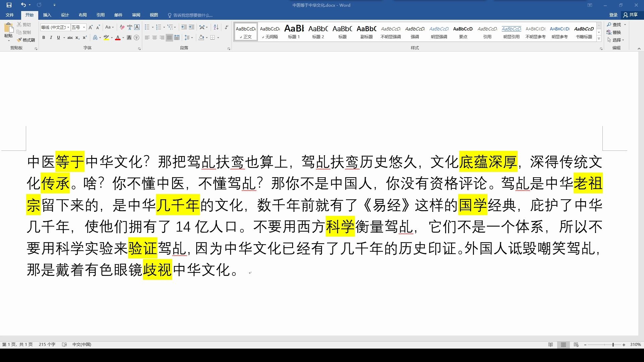Image resolution: width=644 pixels, height=362 pixels.
Task: Open the File (文件) tab
Action: tap(10, 15)
